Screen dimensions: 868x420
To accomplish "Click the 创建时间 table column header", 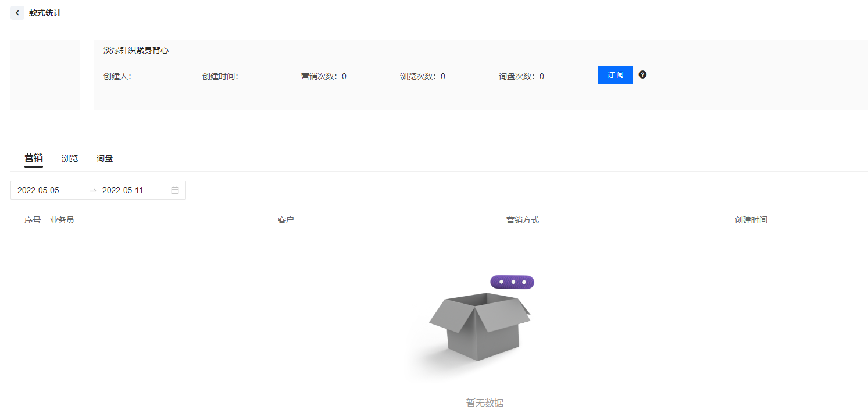I will tap(751, 220).
